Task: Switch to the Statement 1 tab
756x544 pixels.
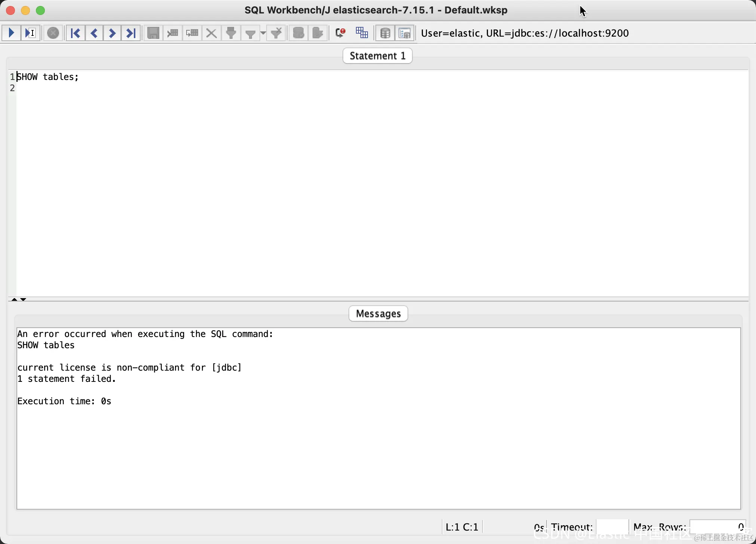Action: pos(377,55)
